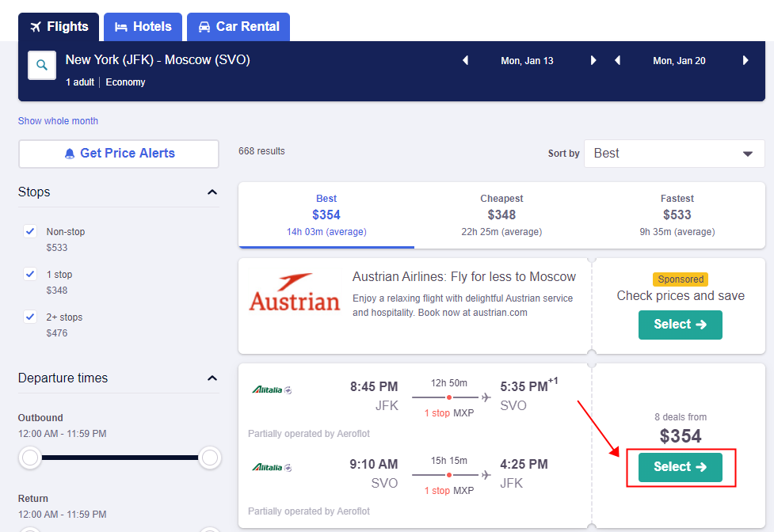Image resolution: width=774 pixels, height=532 pixels.
Task: Go to next day after Jan 13
Action: [593, 61]
